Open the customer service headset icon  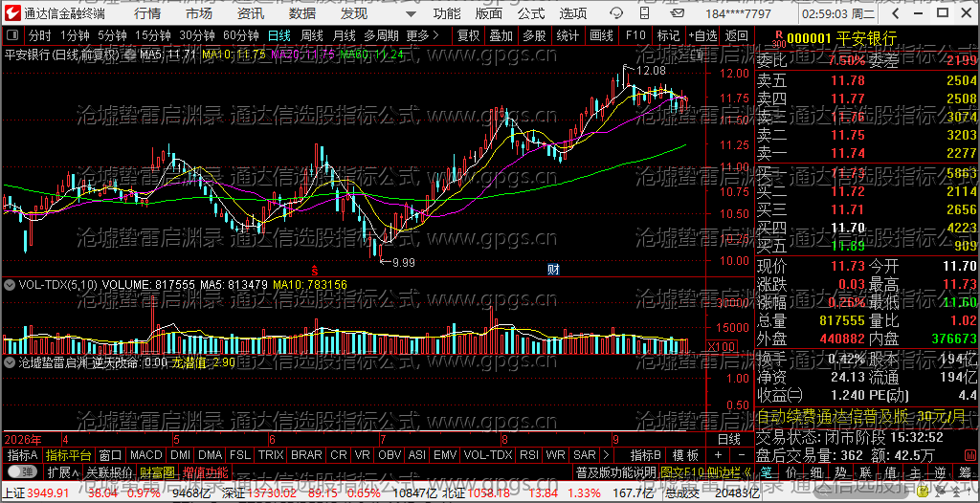(616, 13)
